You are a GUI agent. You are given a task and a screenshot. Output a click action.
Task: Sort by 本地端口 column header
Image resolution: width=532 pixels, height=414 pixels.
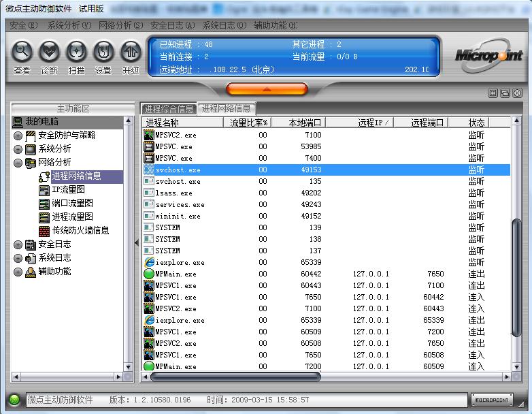(x=299, y=123)
